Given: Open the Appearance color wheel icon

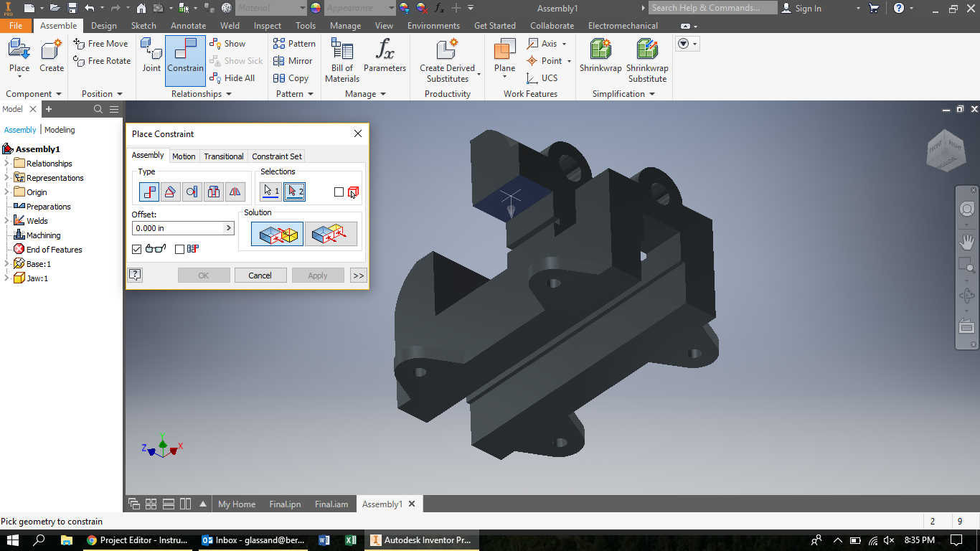Looking at the screenshot, I should (x=316, y=8).
